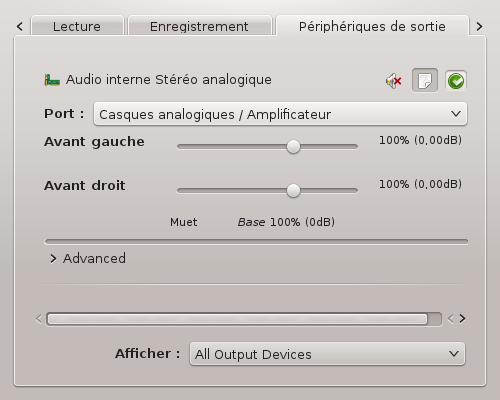Toggle the lock channels button

pyautogui.click(x=425, y=80)
